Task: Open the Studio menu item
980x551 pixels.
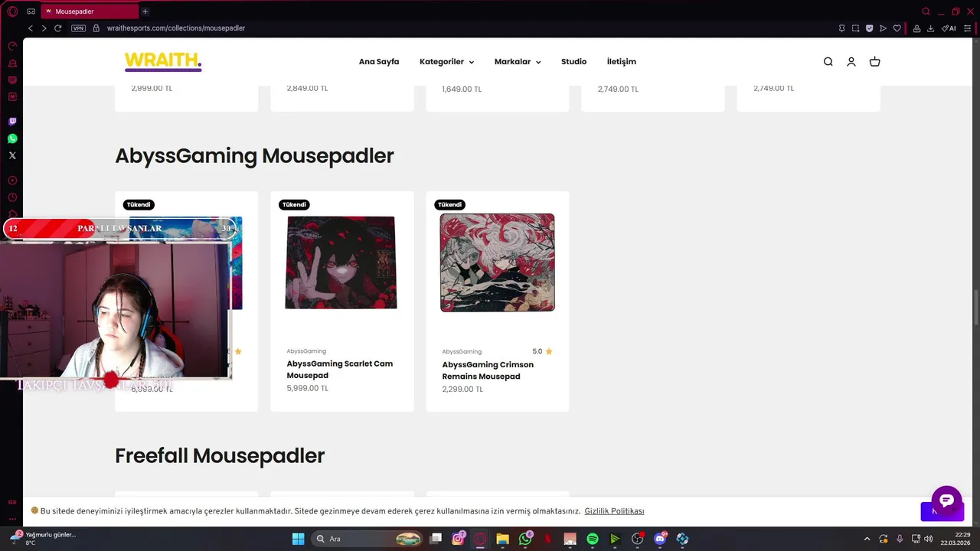Action: click(573, 62)
